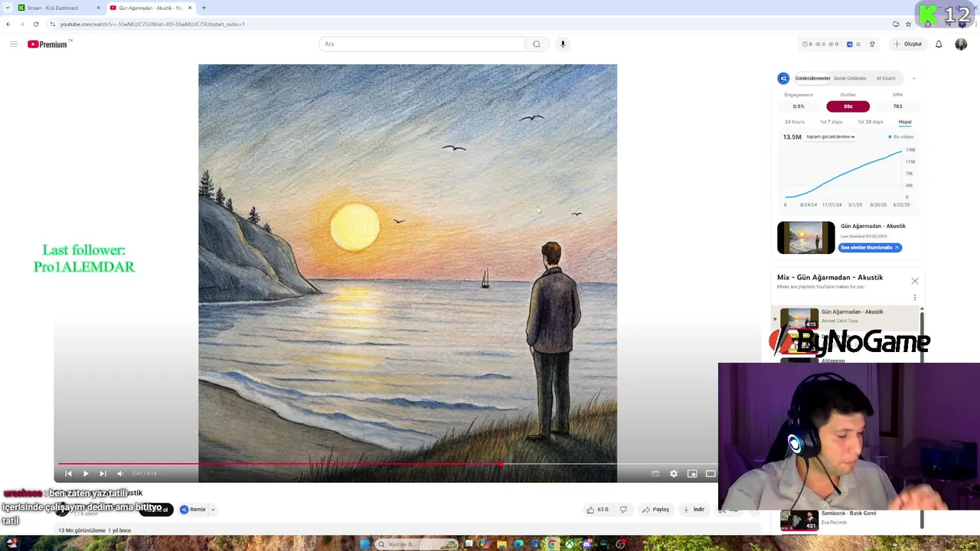The width and height of the screenshot is (980, 551).
Task: Seek using the red progress bar scrubber
Action: [500, 464]
